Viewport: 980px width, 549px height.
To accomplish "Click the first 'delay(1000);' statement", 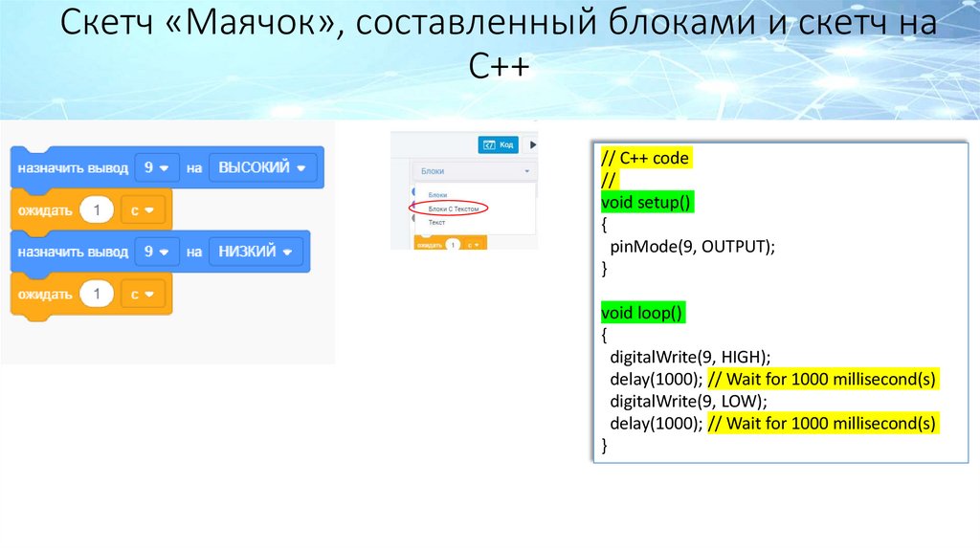I will [657, 379].
